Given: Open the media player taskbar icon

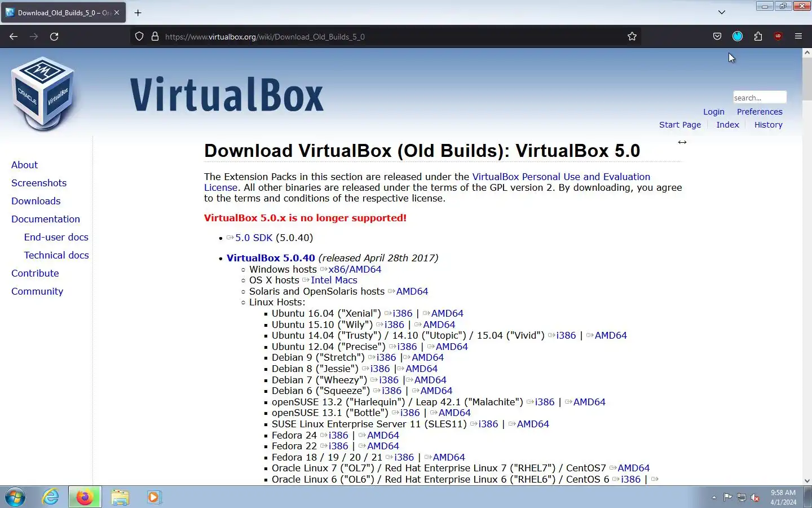Looking at the screenshot, I should click(x=153, y=497).
